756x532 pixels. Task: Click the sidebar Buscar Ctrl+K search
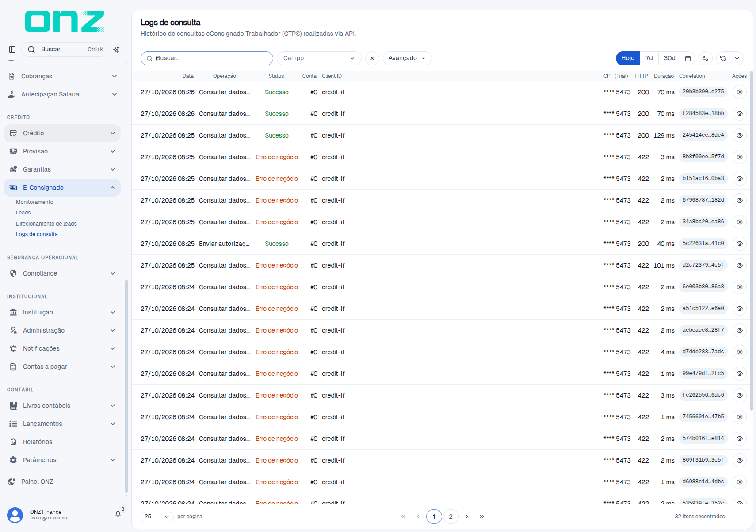click(x=65, y=50)
